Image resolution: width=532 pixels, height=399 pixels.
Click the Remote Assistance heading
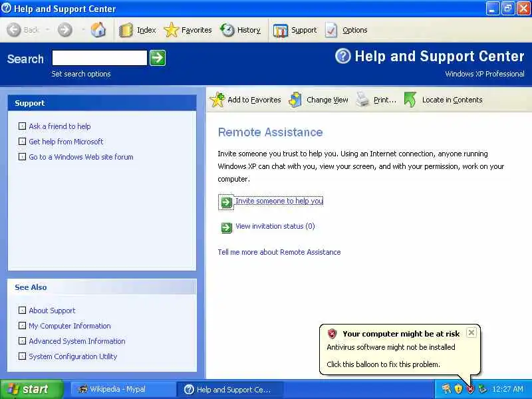pos(271,132)
